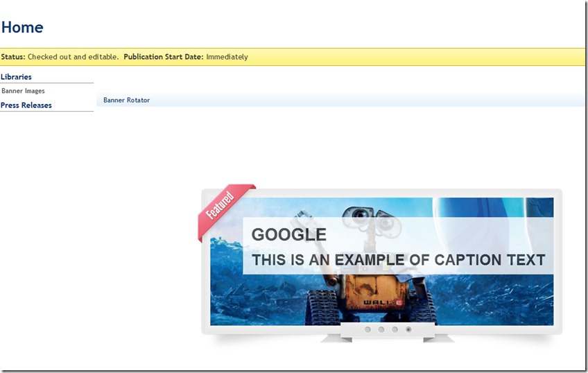
Task: Click the GOOGLE caption heading
Action: (x=288, y=235)
